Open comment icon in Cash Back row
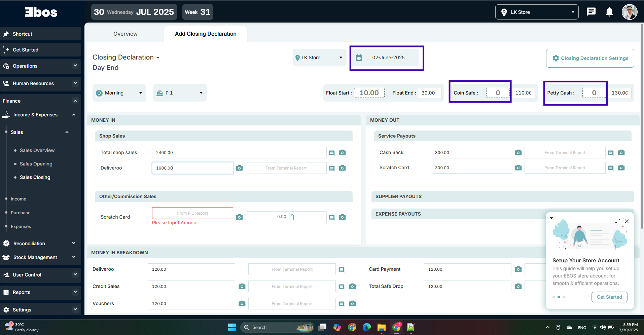This screenshot has width=644, height=335. 611,153
